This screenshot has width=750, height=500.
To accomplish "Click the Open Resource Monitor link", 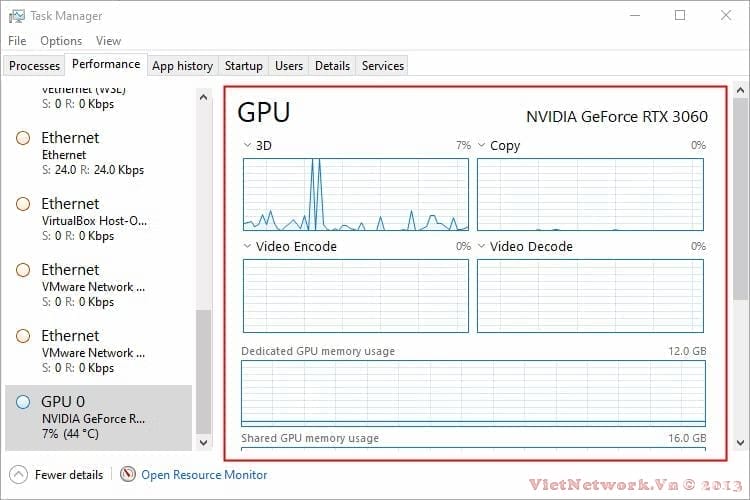I will (x=204, y=475).
